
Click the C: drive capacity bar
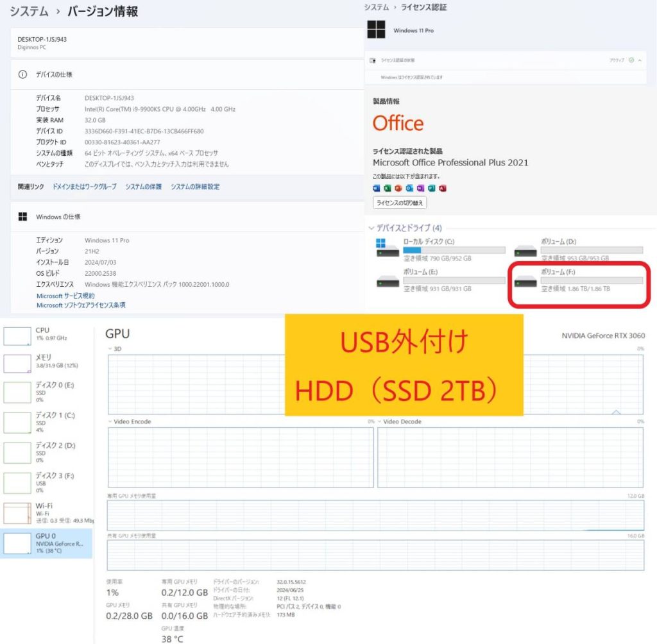coord(454,250)
